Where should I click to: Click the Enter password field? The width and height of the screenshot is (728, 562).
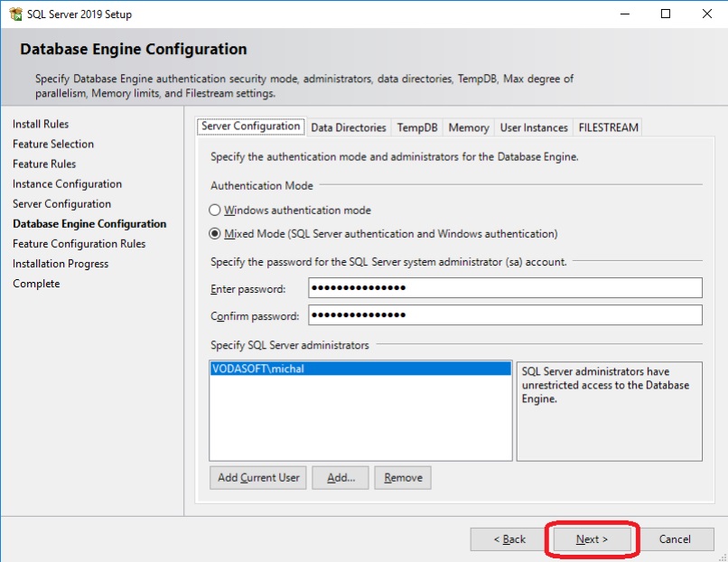(505, 288)
